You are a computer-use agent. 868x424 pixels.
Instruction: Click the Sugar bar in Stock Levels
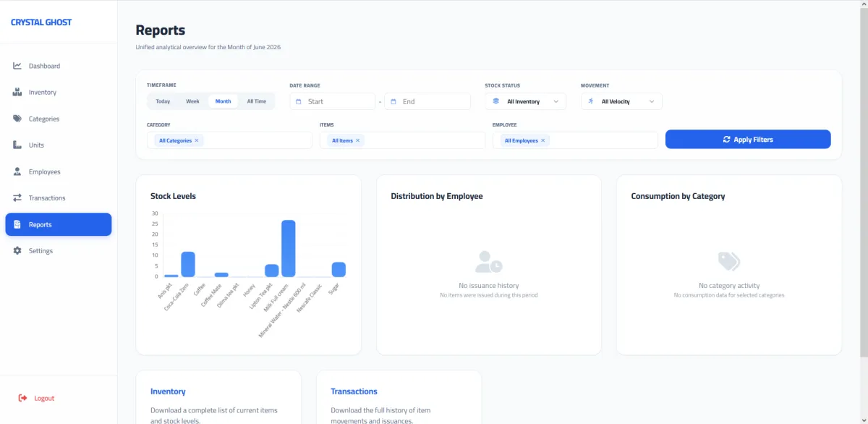(339, 270)
